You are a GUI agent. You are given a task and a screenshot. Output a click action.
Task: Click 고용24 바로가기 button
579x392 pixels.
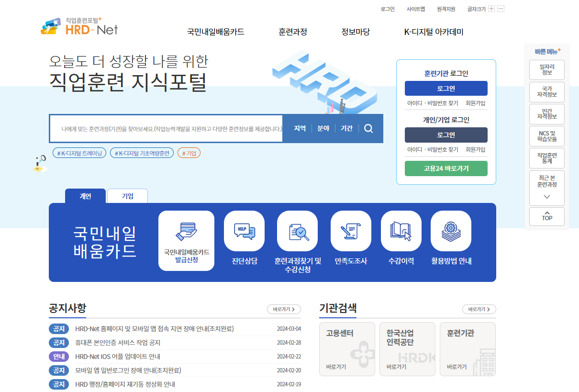click(x=446, y=168)
